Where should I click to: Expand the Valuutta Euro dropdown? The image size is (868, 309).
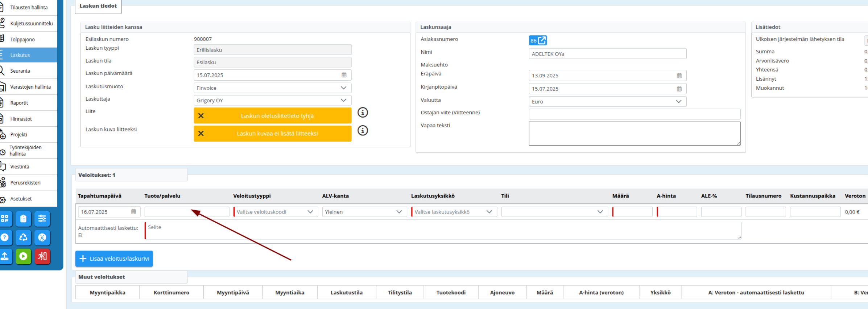point(607,102)
